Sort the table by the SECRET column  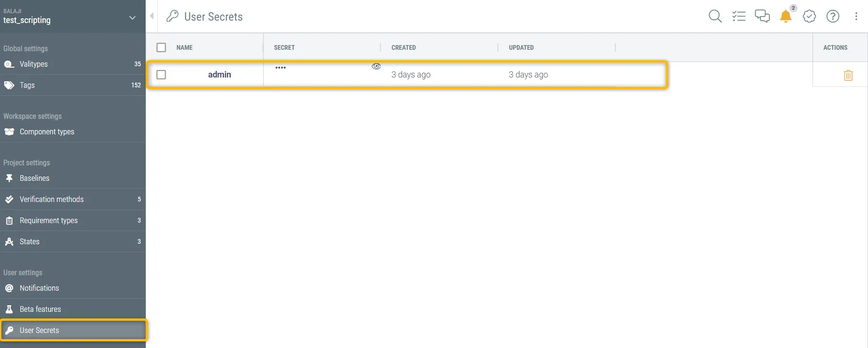(284, 47)
